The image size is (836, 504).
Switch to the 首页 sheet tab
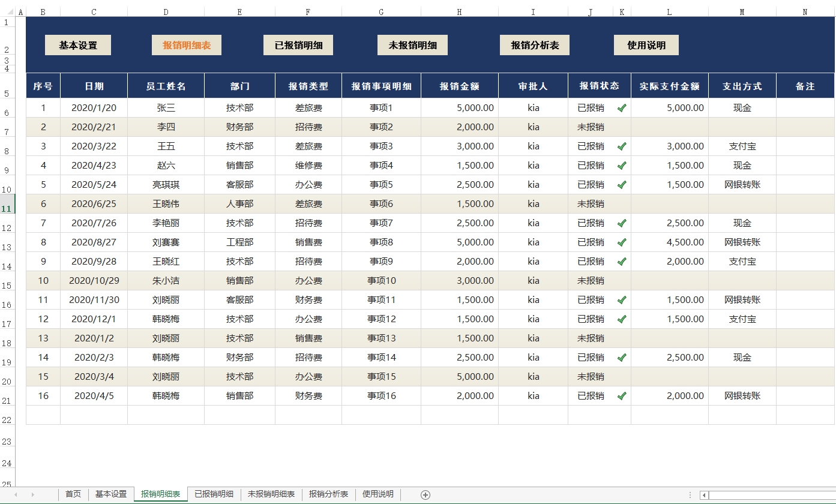click(x=73, y=494)
